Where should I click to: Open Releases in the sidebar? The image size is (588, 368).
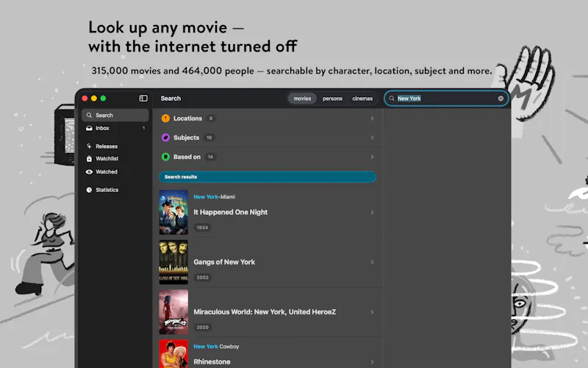115,146
